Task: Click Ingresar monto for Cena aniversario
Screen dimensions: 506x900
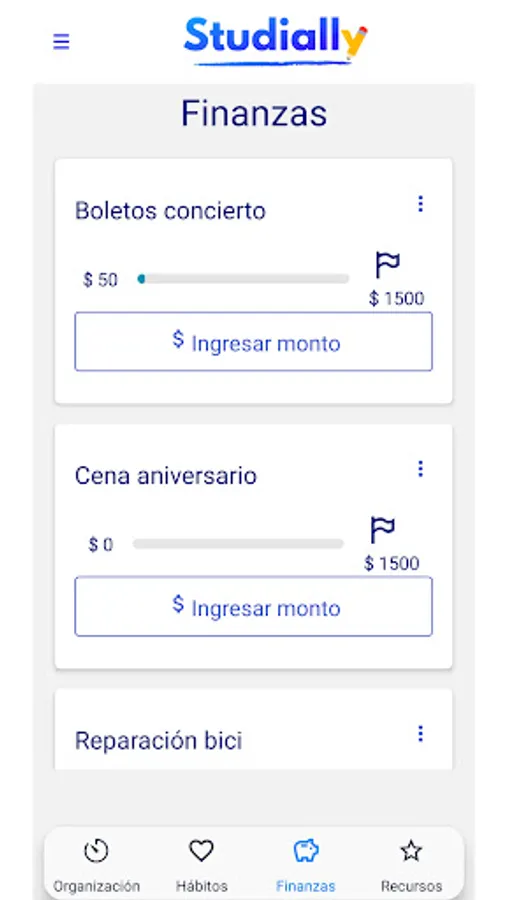Action: 254,607
